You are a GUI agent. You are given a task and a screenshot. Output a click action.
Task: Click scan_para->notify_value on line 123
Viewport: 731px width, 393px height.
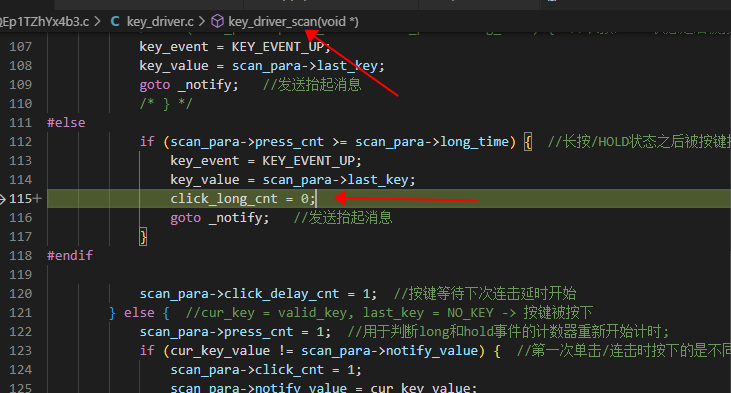(390, 351)
